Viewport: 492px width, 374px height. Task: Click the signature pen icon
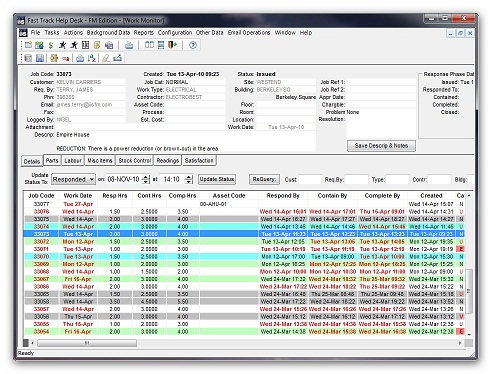[106, 58]
